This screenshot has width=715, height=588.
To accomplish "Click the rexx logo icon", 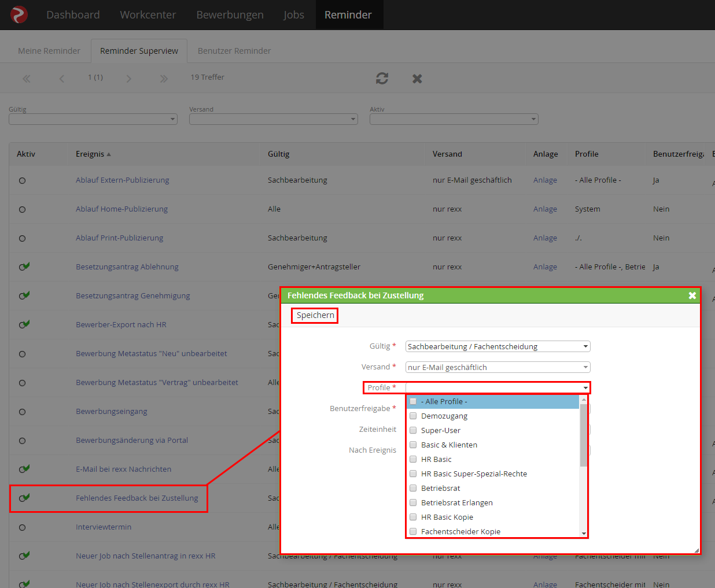I will point(19,14).
